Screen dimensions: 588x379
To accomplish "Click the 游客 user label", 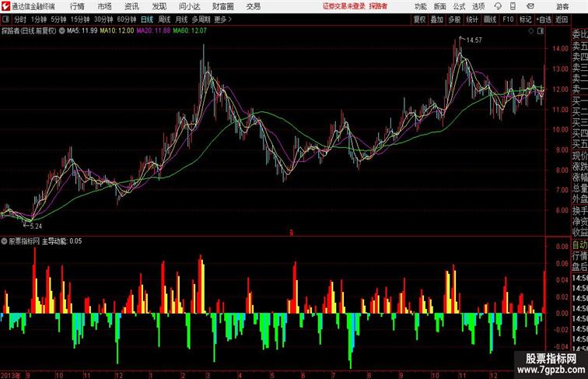I will [562, 6].
